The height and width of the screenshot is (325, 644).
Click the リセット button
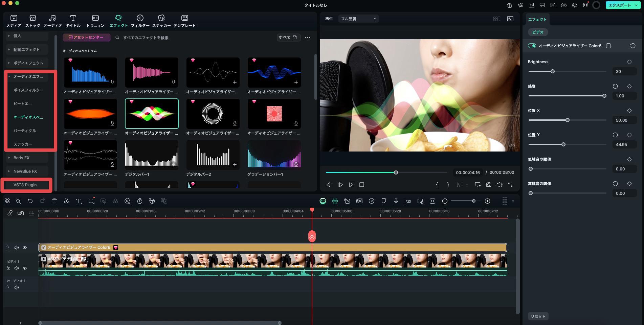538,316
